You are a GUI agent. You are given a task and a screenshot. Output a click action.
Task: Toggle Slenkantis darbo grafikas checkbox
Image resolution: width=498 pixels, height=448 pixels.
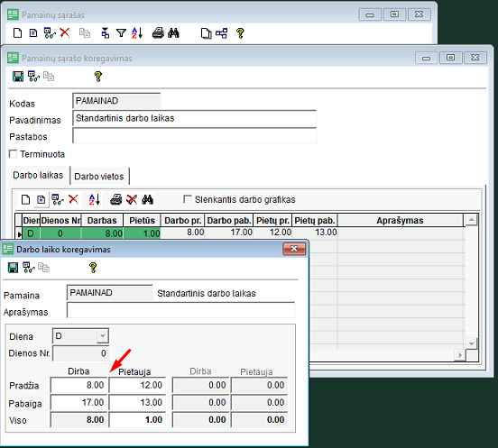188,199
